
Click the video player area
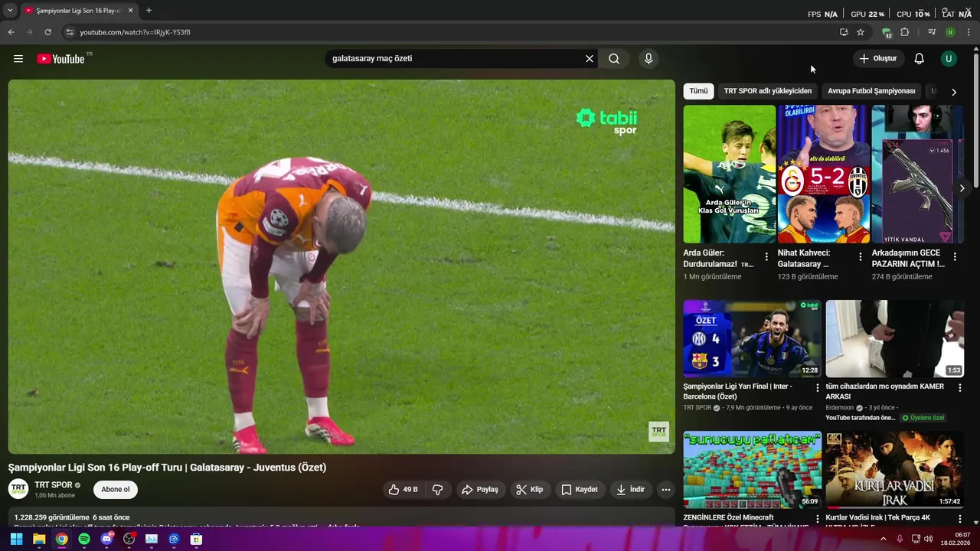pos(341,267)
